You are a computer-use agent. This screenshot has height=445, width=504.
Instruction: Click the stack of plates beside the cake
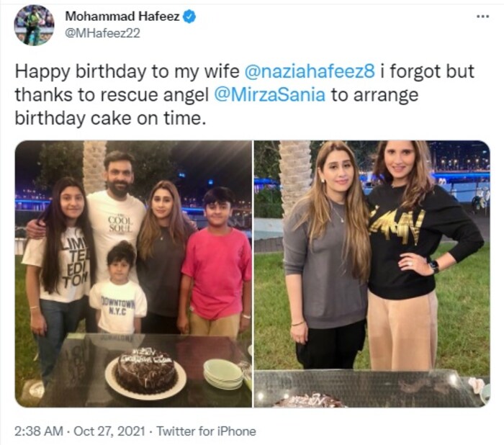point(224,373)
